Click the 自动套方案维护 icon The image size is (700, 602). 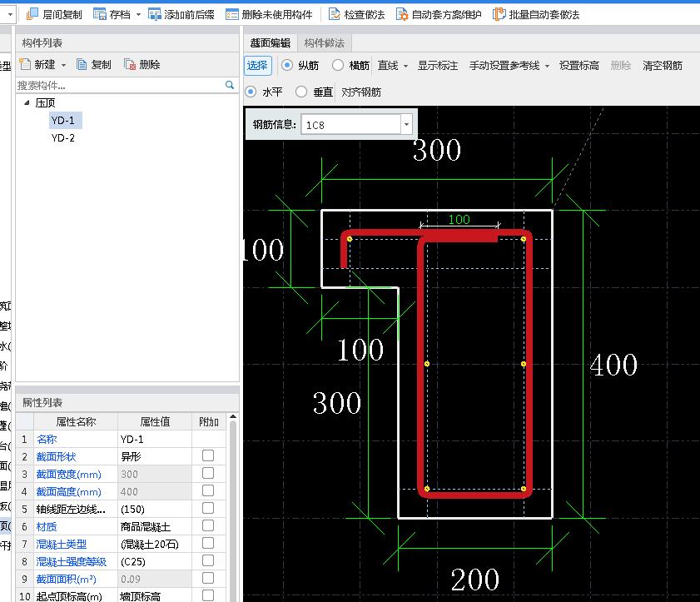402,14
